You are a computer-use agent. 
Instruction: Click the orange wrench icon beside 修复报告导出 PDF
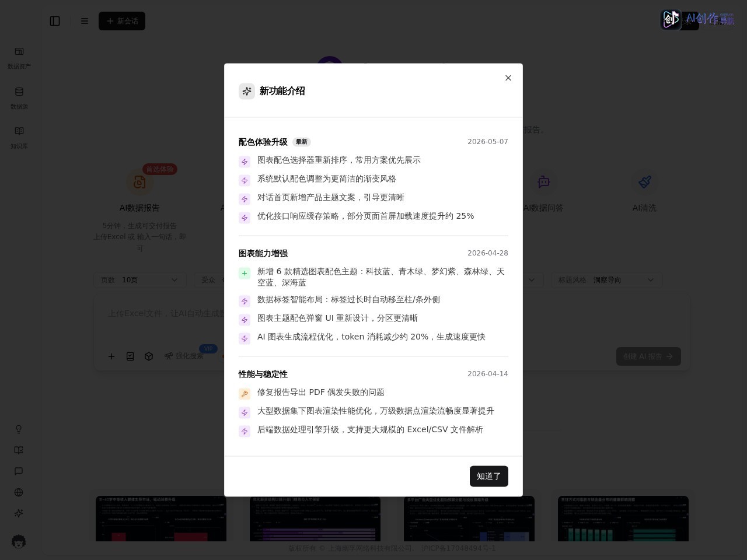tap(245, 394)
